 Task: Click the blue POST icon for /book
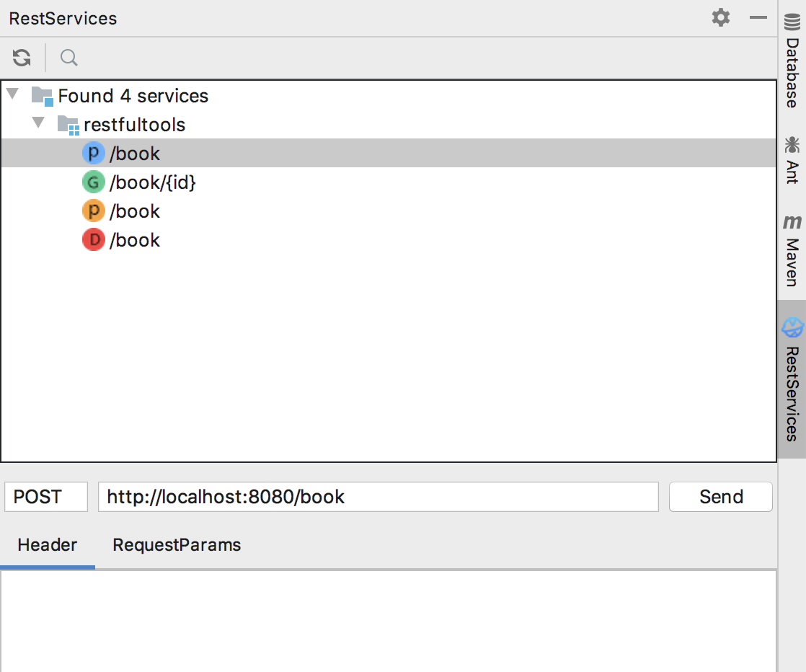point(93,154)
